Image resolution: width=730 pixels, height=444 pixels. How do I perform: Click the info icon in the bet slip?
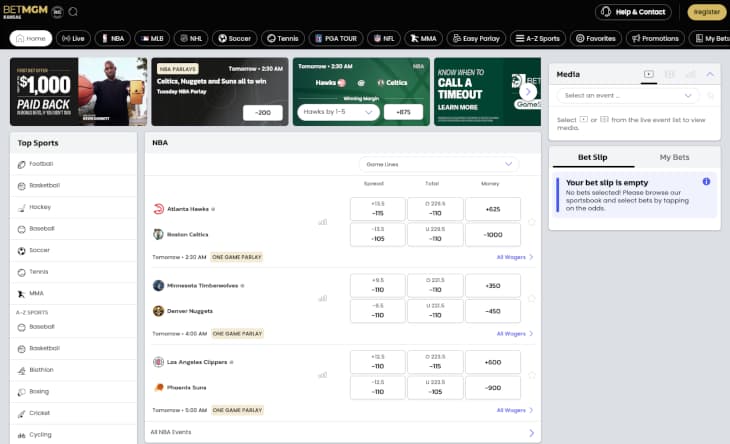pos(706,182)
